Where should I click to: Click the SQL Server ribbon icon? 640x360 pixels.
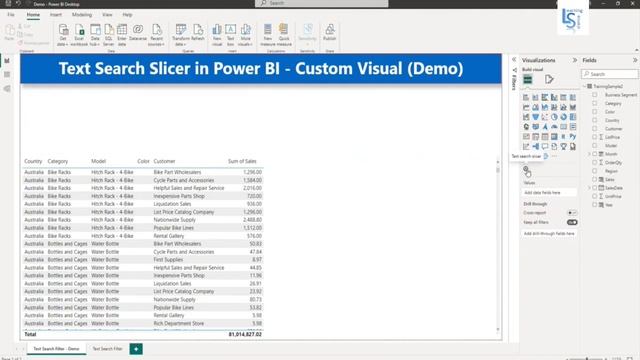coord(109,35)
